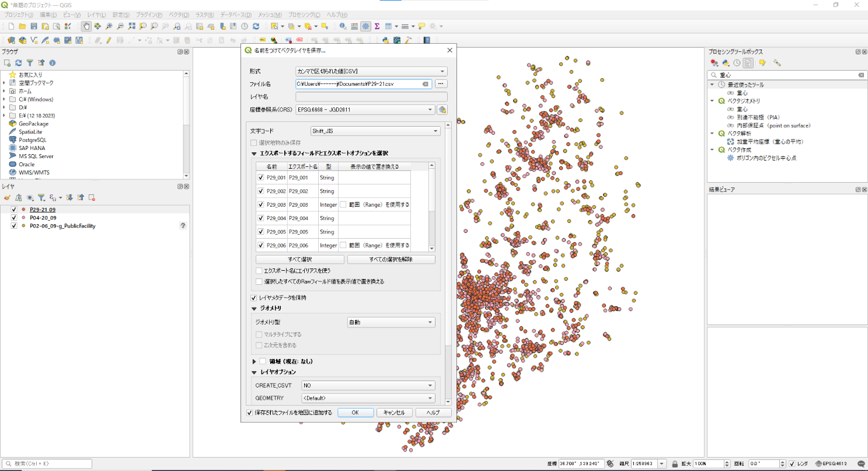
Task: Expand the 領域 extent section
Action: click(255, 361)
